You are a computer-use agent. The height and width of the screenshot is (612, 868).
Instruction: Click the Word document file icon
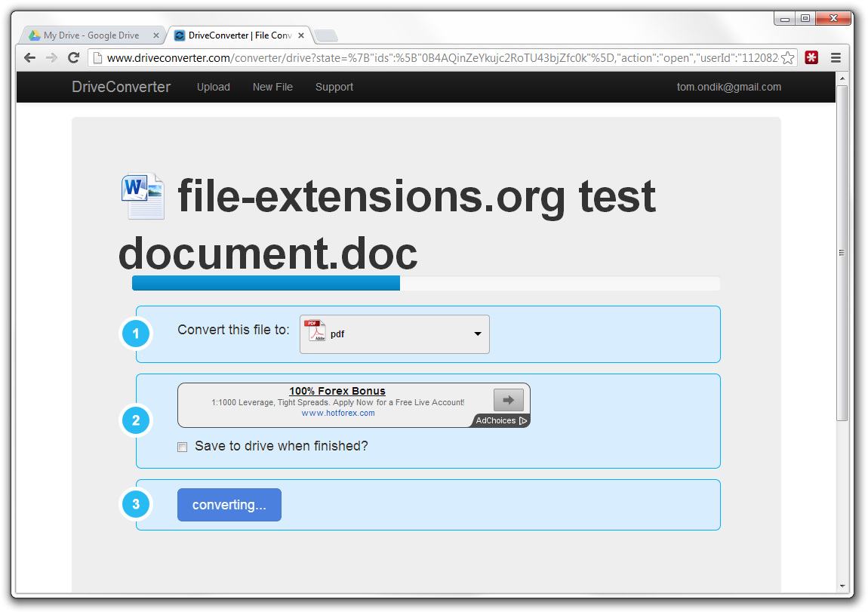(x=143, y=196)
